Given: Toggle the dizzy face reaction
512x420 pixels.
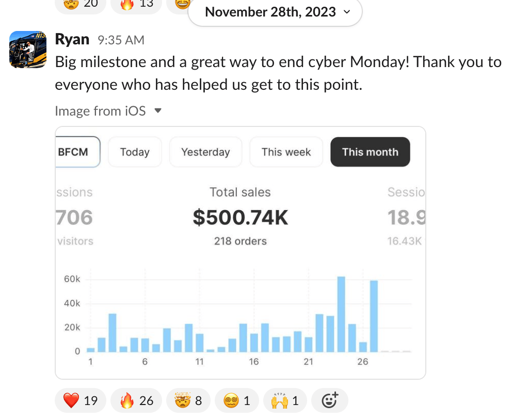Looking at the screenshot, I should pos(237,400).
